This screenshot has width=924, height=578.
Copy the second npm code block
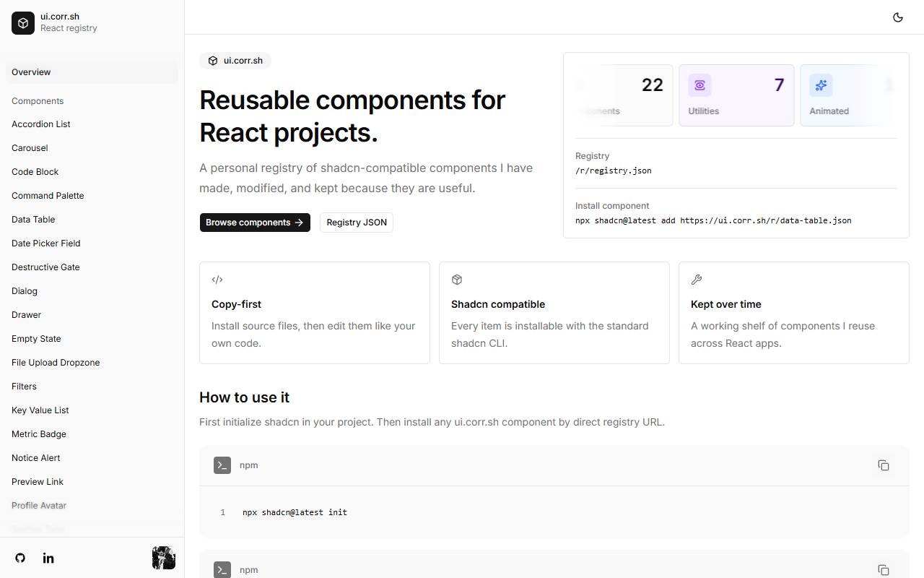[884, 570]
